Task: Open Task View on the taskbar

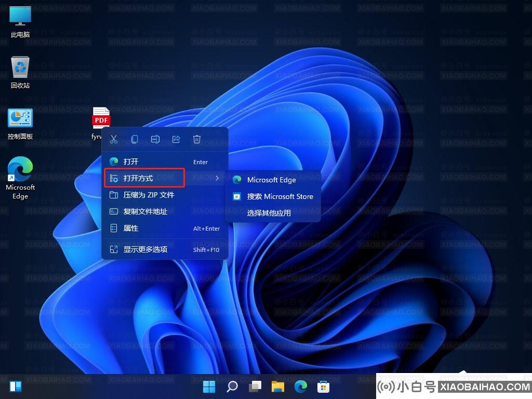Action: tap(255, 387)
